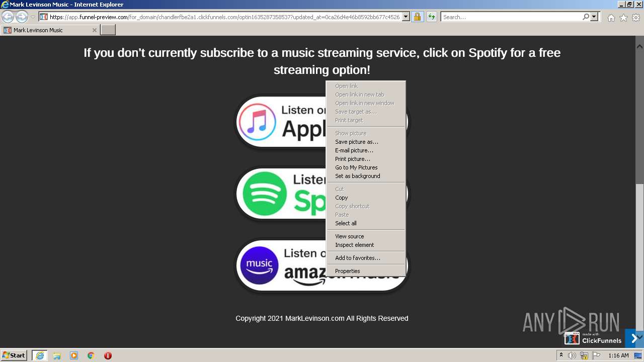Show hidden tray icons arrow
644x362 pixels.
561,355
